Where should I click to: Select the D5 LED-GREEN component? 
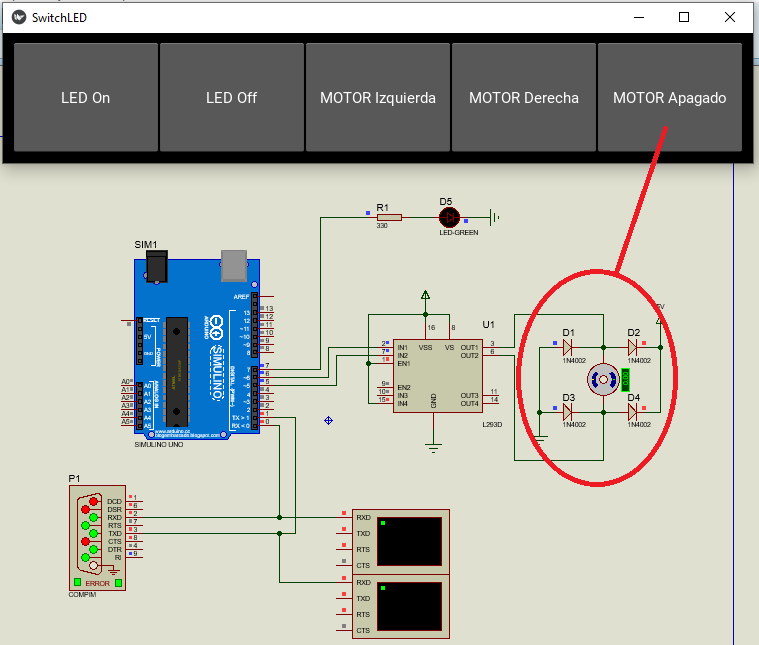pyautogui.click(x=449, y=218)
